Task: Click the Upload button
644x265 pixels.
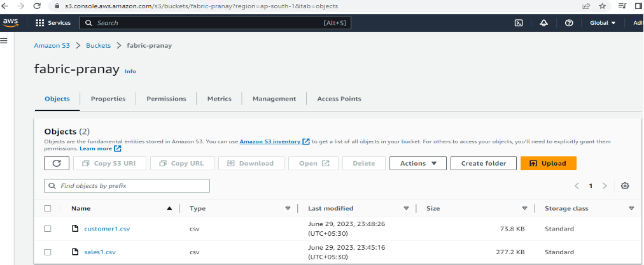Action: [x=549, y=163]
